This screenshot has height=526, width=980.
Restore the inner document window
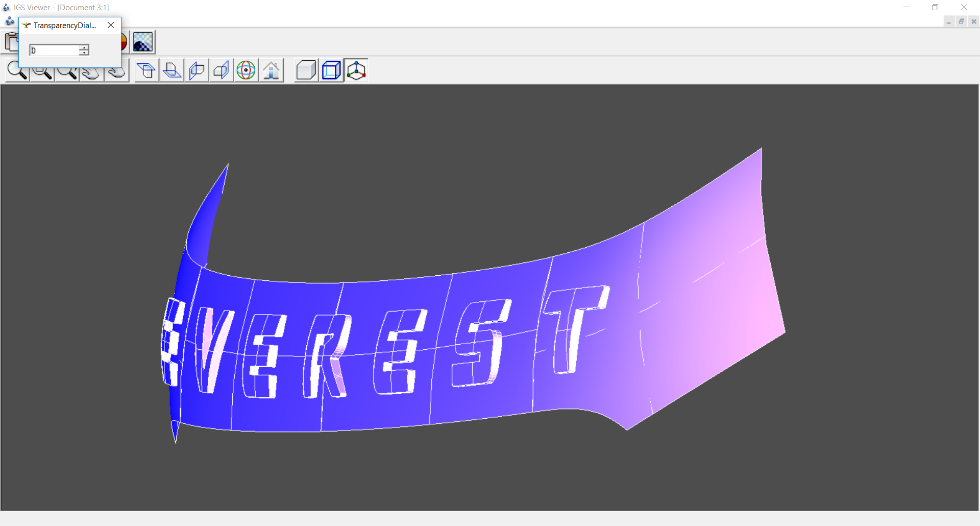961,21
